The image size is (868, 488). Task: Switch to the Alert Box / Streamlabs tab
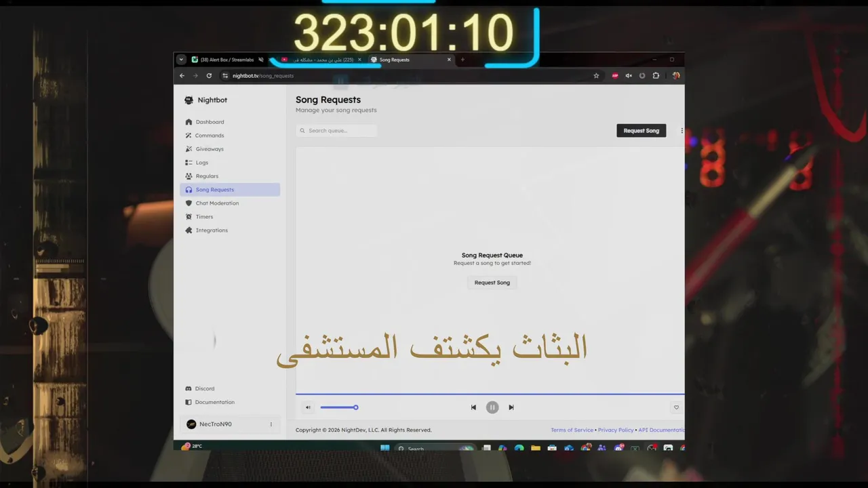[x=227, y=60]
